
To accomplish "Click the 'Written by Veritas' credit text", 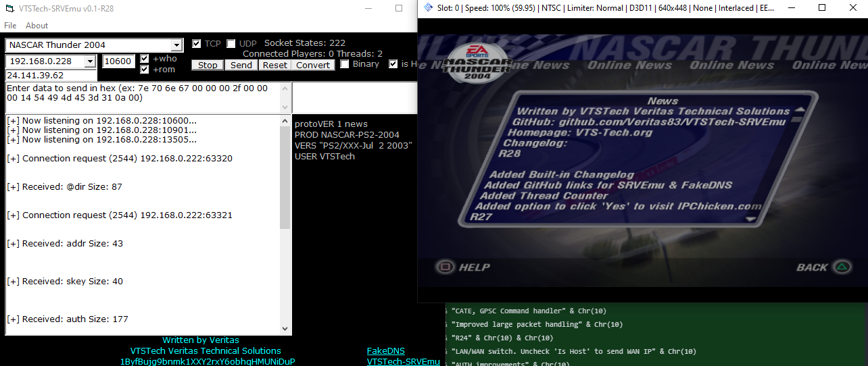I will [201, 340].
